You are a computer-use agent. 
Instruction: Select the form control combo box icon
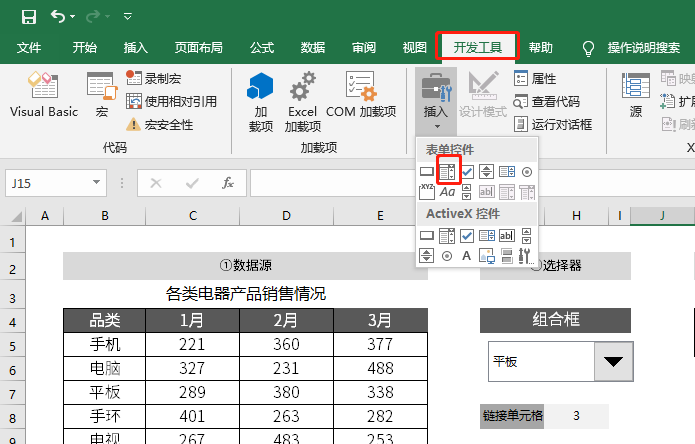[447, 172]
